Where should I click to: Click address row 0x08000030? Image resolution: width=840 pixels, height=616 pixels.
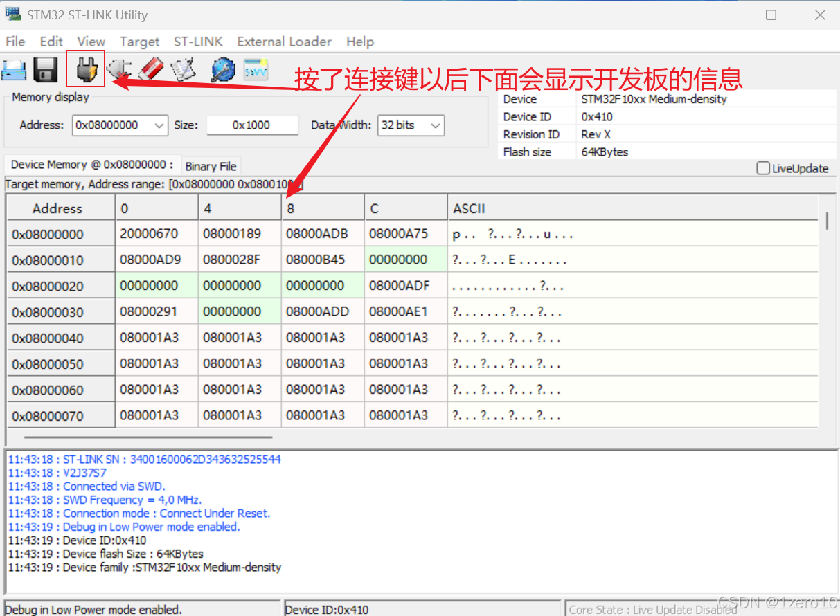tap(61, 312)
